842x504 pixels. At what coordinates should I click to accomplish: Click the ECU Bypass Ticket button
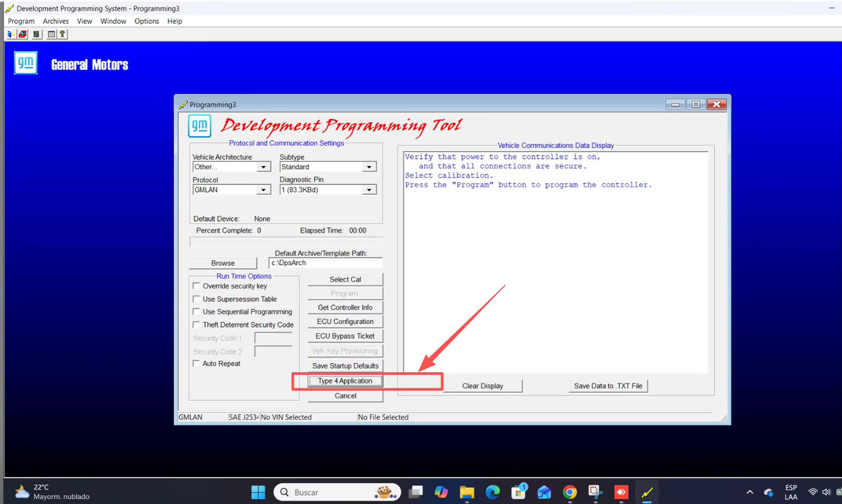point(345,336)
